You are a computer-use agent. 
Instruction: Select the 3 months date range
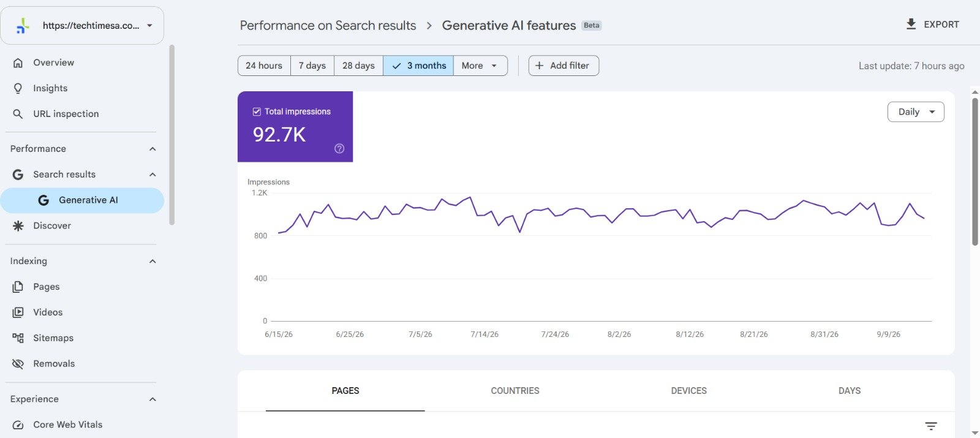[x=418, y=66]
